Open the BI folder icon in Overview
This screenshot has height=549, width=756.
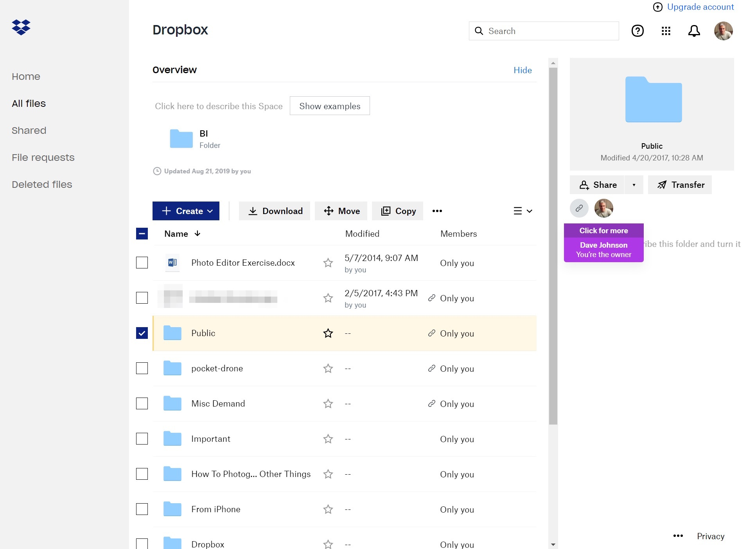pos(181,139)
